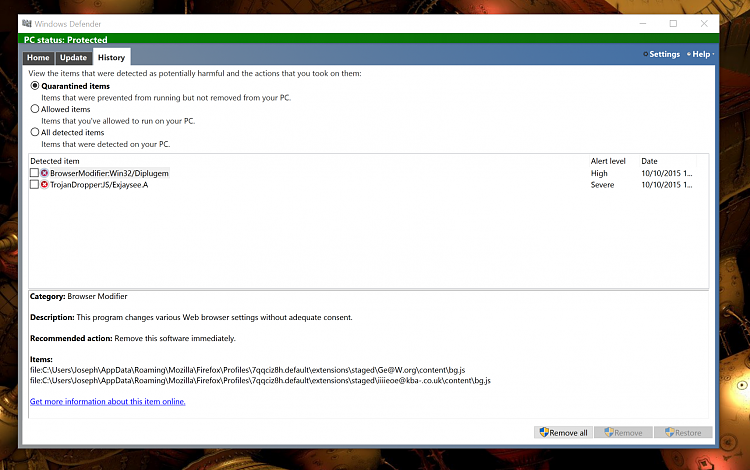Click the 'Recommended action' line
The height and width of the screenshot is (470, 750).
tap(133, 338)
